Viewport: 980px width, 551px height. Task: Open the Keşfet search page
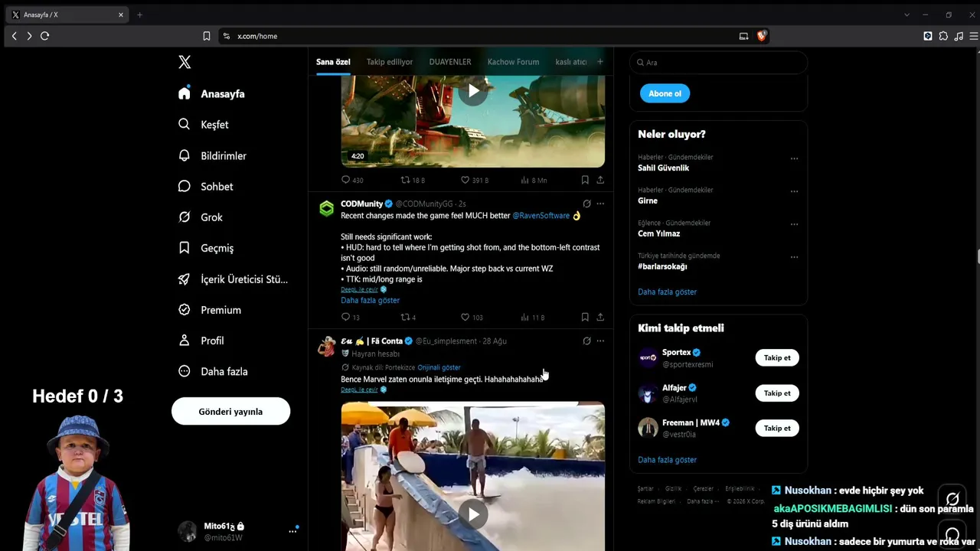[203, 125]
